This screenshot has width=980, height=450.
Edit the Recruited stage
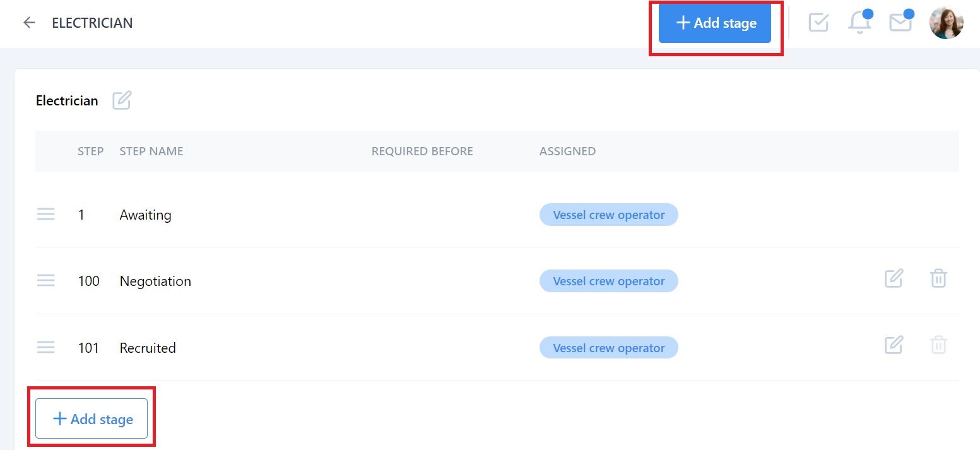(x=894, y=345)
